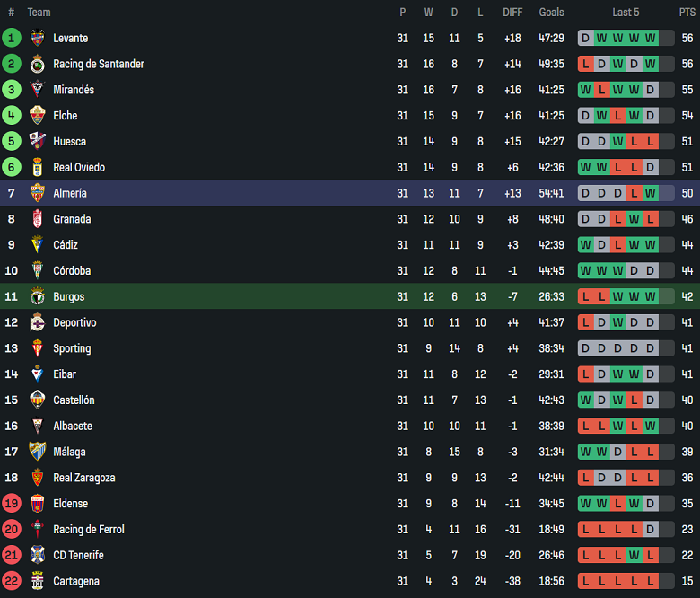Click the Almería club crest
Viewport: 700px width, 598px height.
[38, 193]
